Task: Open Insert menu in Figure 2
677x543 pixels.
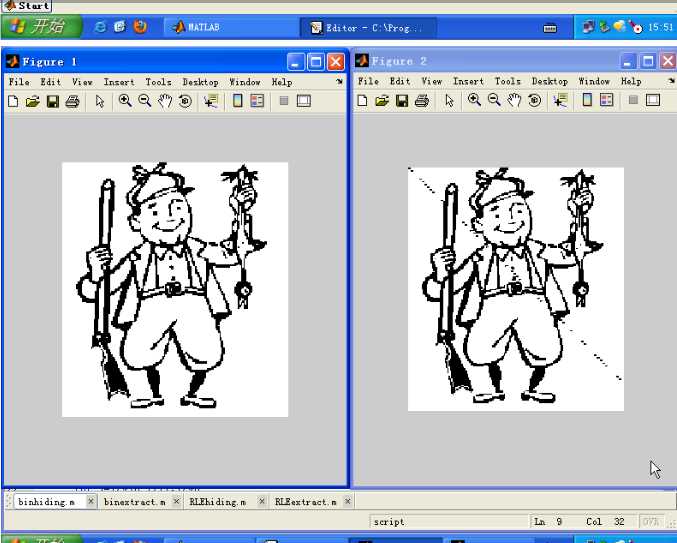Action: 468,81
